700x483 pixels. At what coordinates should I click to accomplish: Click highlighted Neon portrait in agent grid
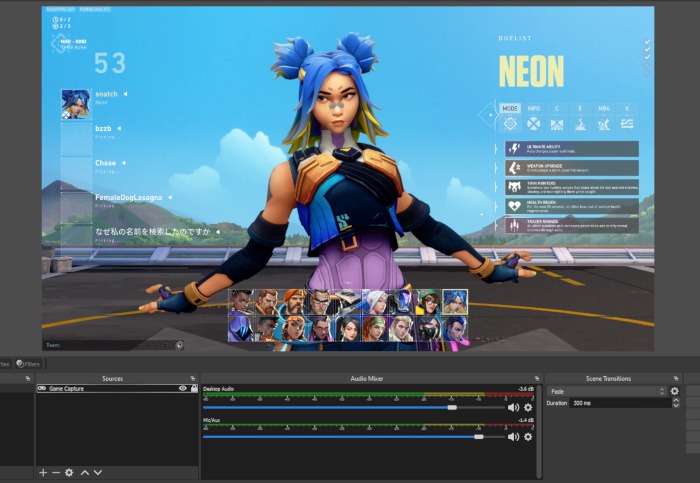pyautogui.click(x=455, y=302)
